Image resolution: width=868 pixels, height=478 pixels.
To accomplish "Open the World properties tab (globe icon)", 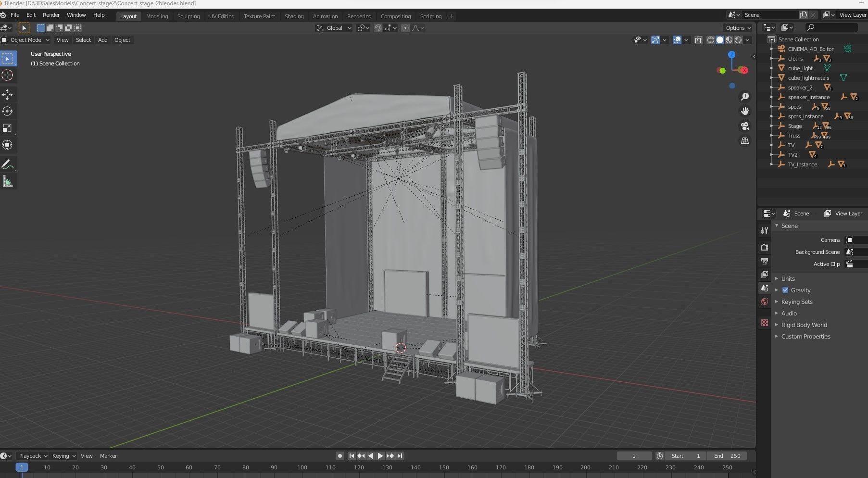I will tap(765, 302).
